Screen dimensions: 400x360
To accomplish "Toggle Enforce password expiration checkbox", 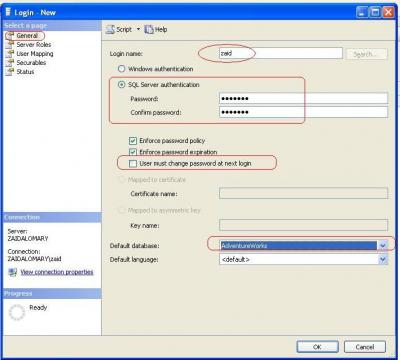I will click(133, 152).
